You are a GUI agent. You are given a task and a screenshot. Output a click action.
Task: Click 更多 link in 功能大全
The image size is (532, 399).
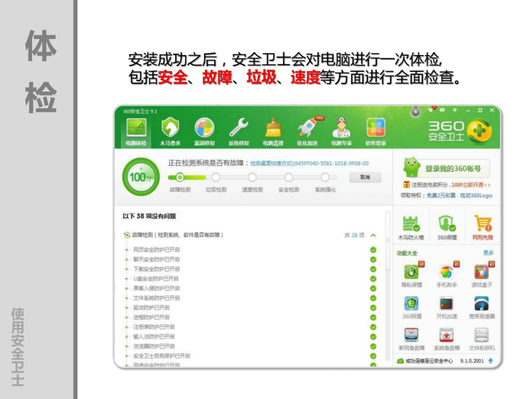click(x=488, y=253)
